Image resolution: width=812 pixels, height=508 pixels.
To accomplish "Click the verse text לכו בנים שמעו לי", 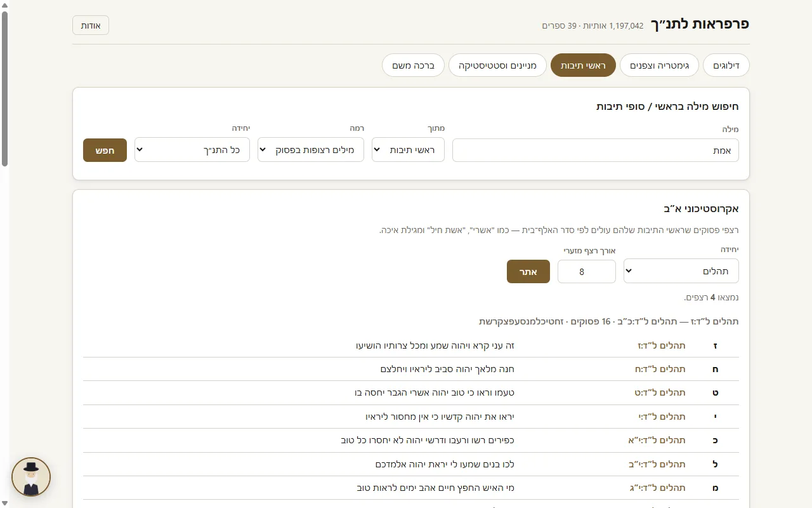I will (x=445, y=464).
